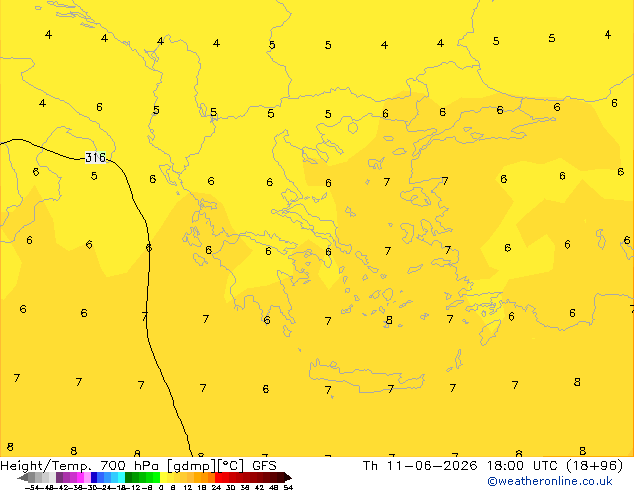Click the 54 value under the legend
The image size is (634, 490).
pos(288,488)
